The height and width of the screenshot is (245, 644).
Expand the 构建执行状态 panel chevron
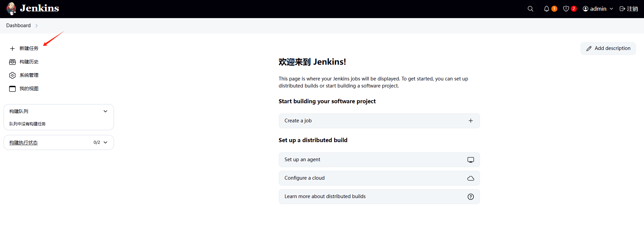pos(105,142)
